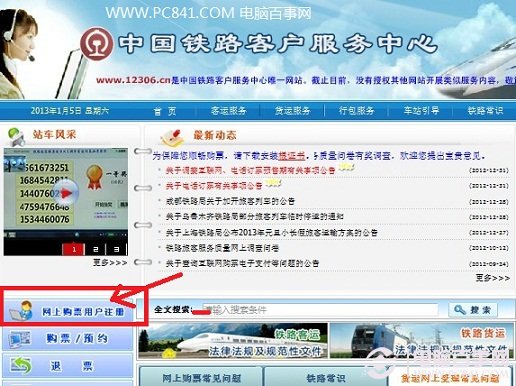
Task: Open 关于查询互联网购票电子支付等问题的公告
Action: [242, 263]
